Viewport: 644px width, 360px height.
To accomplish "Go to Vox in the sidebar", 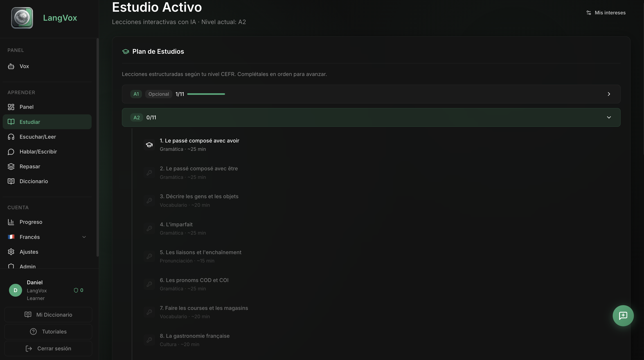I will click(x=47, y=67).
